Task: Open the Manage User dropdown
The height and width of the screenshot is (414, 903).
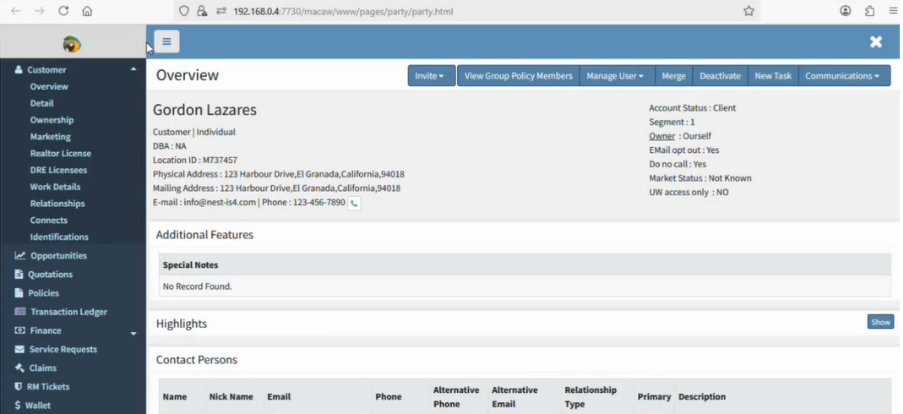Action: coord(615,76)
